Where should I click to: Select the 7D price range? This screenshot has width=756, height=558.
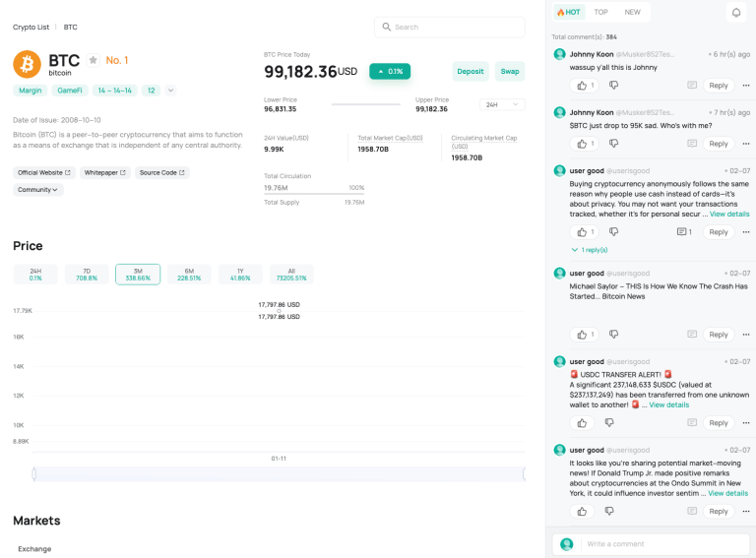(87, 275)
